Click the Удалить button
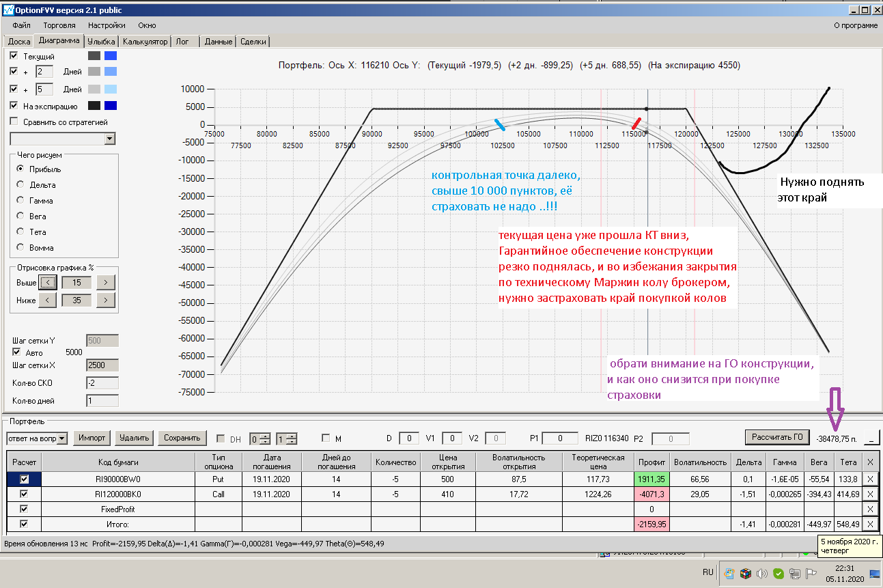 135,438
